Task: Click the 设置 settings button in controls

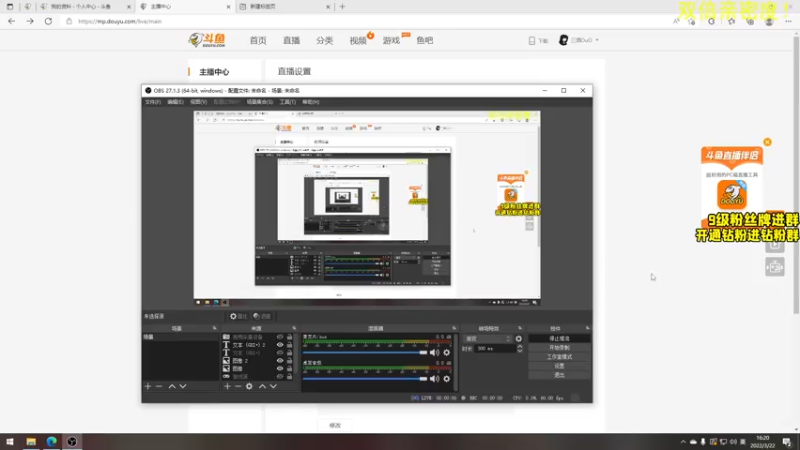Action: [x=559, y=366]
